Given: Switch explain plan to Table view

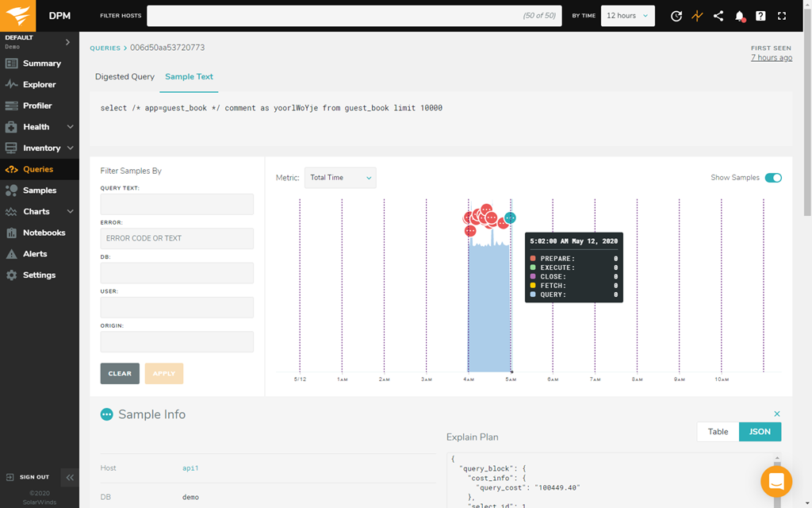Looking at the screenshot, I should pyautogui.click(x=718, y=432).
